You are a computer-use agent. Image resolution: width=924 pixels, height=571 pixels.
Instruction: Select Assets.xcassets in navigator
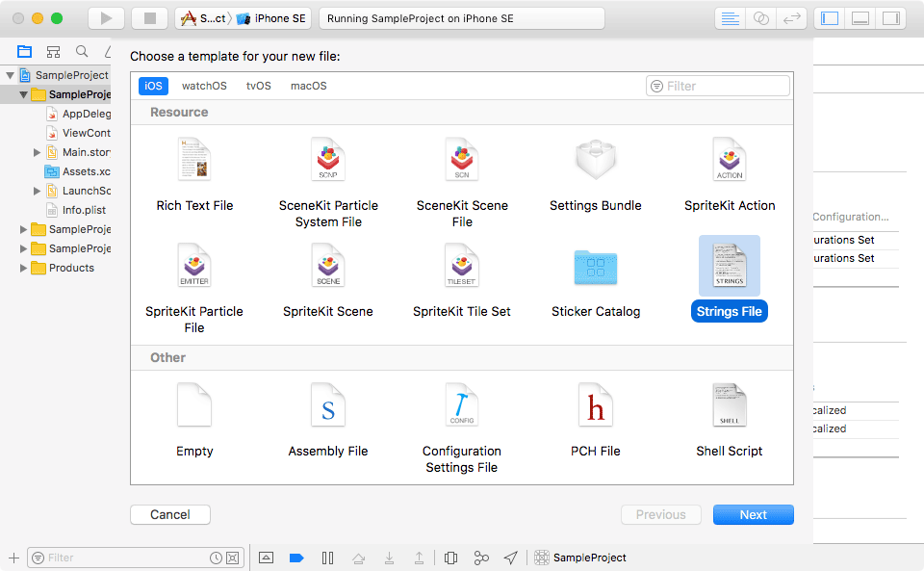coord(78,171)
